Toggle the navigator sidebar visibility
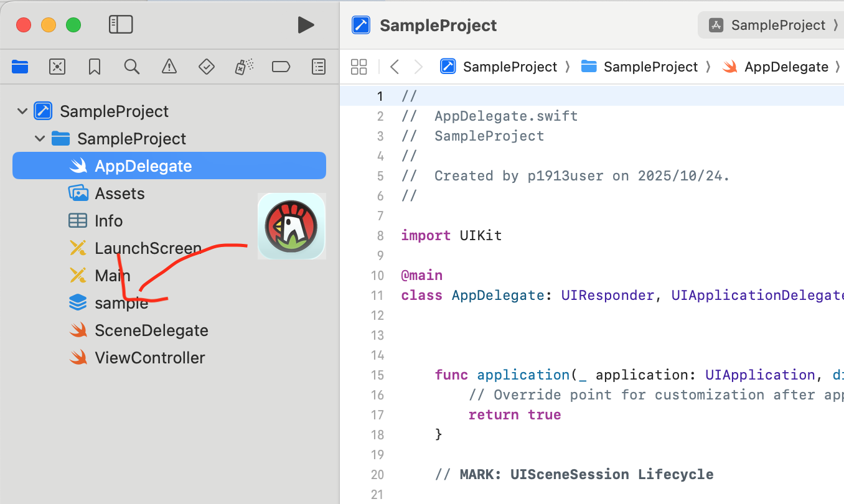Viewport: 844px width, 504px height. 121,25
